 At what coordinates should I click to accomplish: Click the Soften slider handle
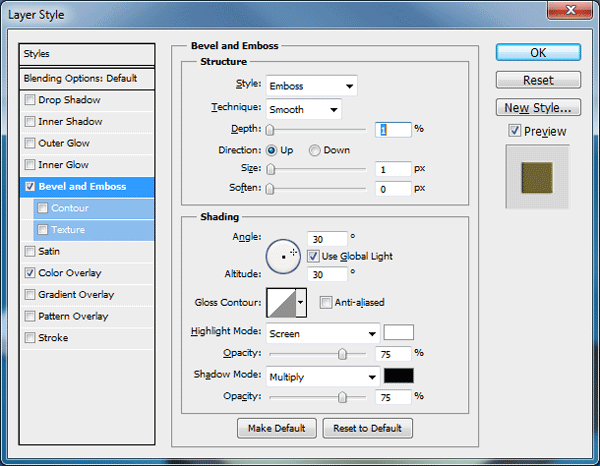click(x=270, y=189)
